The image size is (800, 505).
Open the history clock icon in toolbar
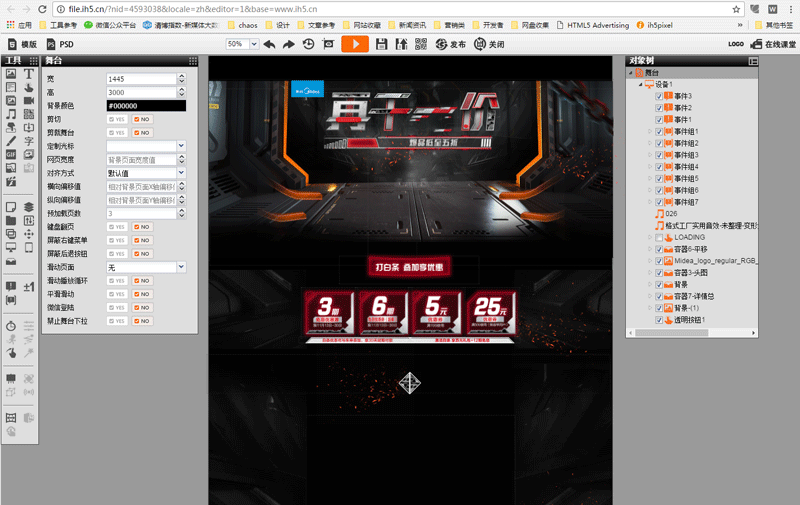click(x=308, y=44)
